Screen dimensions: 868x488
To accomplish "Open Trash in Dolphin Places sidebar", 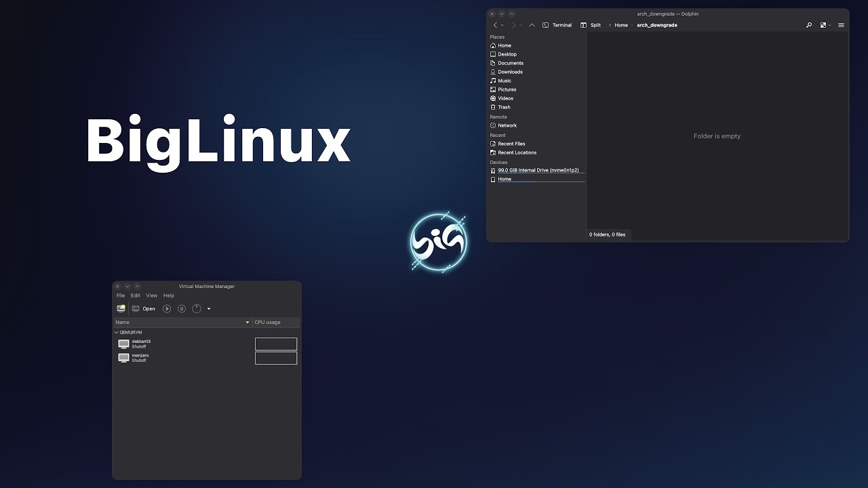I will [x=536, y=107].
